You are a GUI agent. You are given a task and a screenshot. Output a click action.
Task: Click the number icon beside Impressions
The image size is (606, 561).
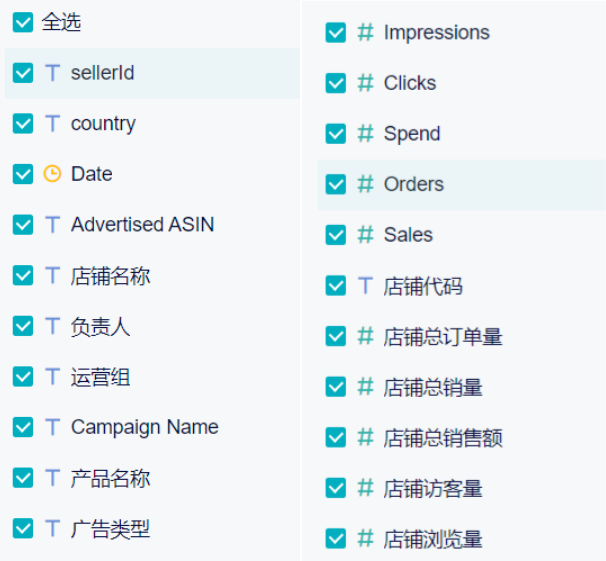[x=365, y=33]
